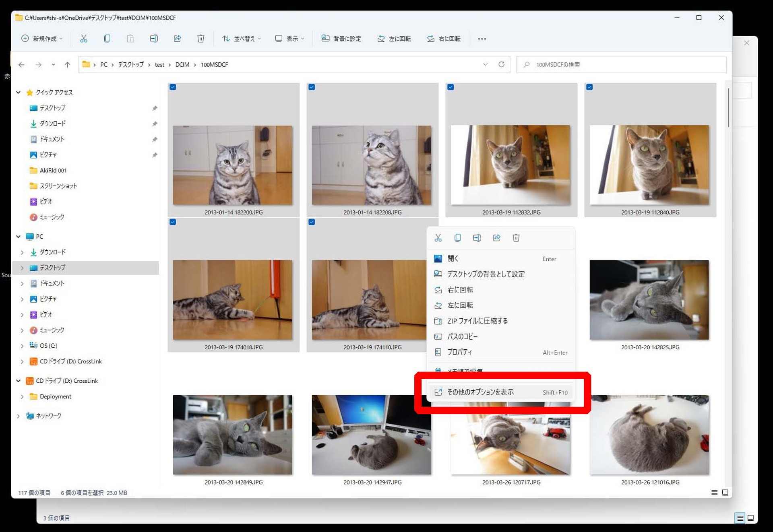Select その他のオプションを表示 in the context menu

(480, 392)
